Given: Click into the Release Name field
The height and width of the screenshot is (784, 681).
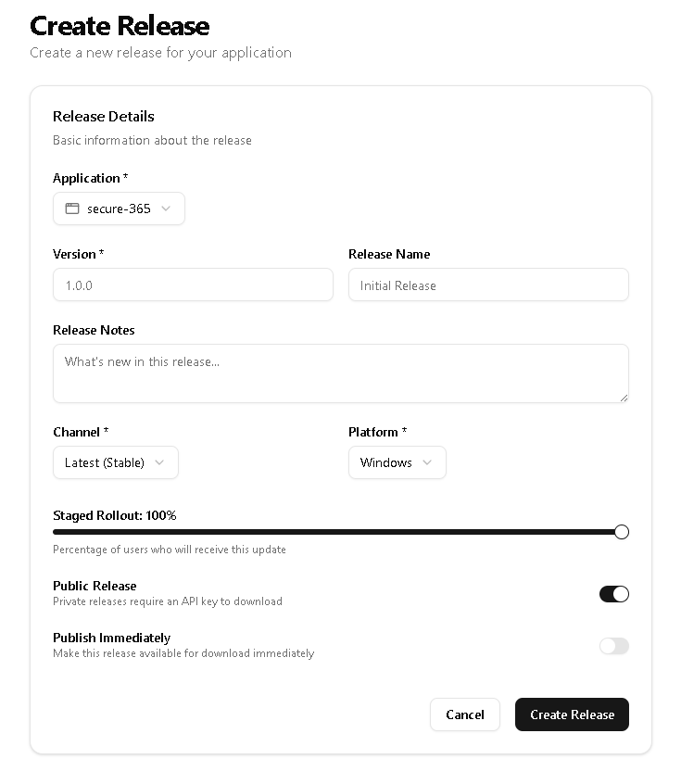Looking at the screenshot, I should coord(488,285).
